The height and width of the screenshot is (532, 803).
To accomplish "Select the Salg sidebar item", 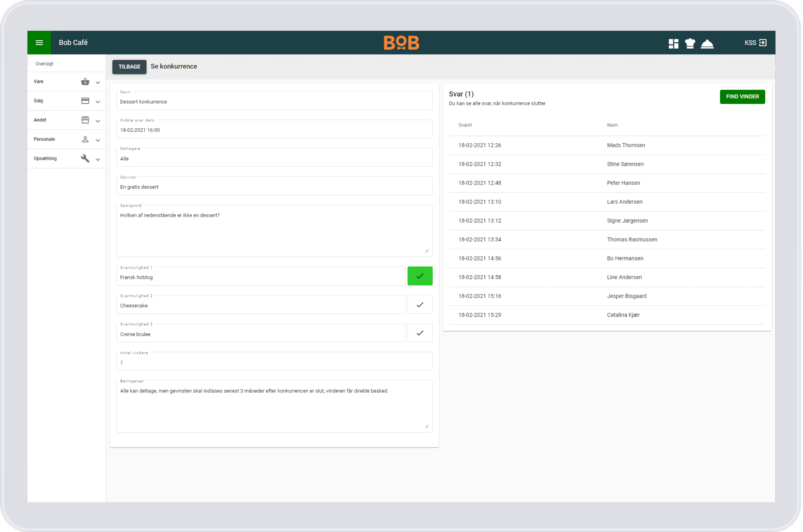I will coord(38,101).
